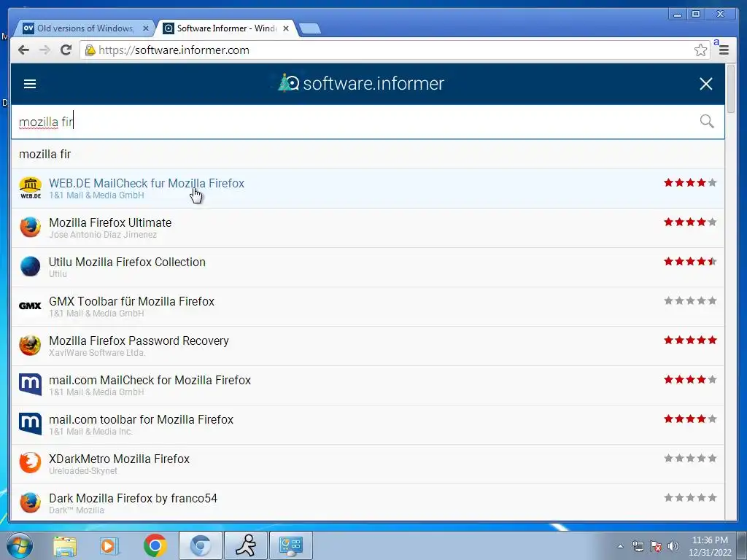Open Windows Media Player from taskbar

click(x=109, y=546)
